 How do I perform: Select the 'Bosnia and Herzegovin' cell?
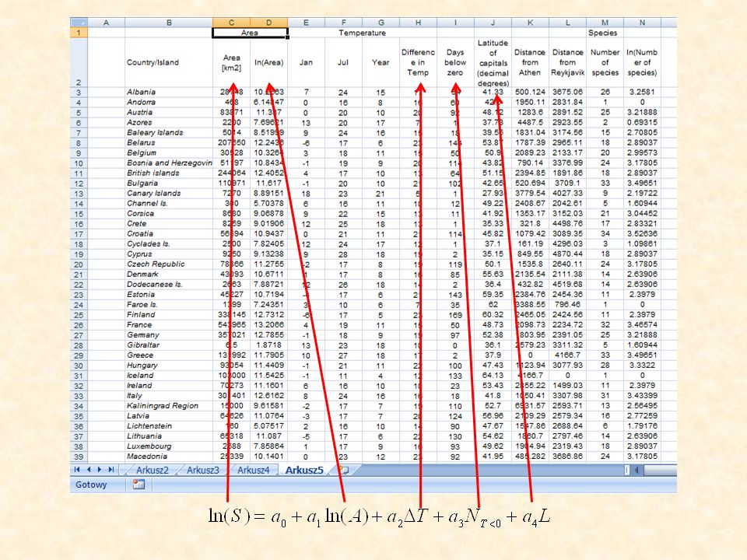pos(169,163)
